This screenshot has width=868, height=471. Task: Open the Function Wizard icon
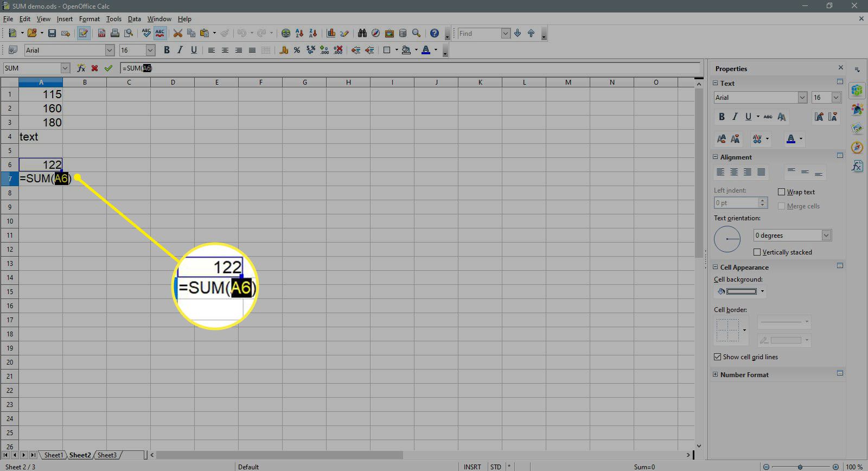point(81,68)
